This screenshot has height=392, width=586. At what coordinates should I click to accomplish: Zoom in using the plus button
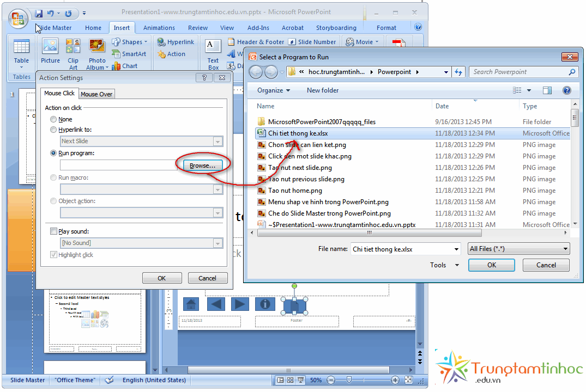[395, 380]
